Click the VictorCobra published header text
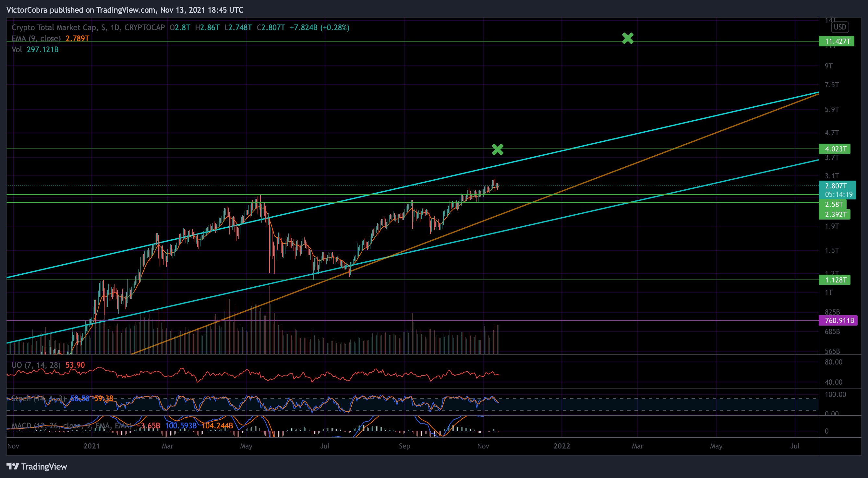 (125, 10)
